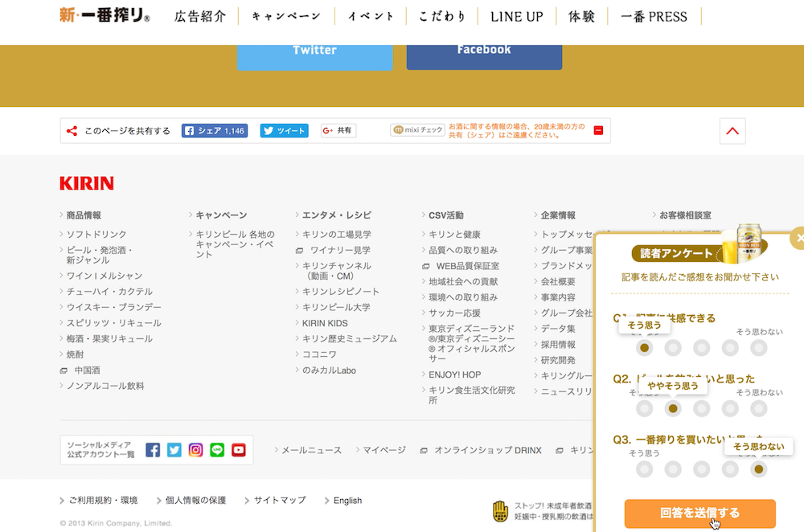
Task: Open ソフトドリンク footer link
Action: (x=96, y=234)
